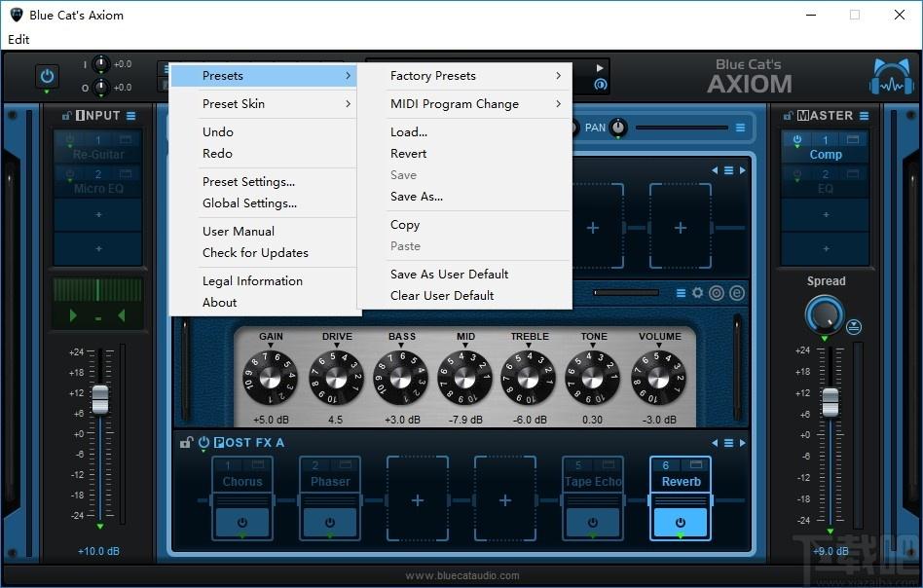The image size is (923, 588).
Task: Open the Blue Cat cat-headphones logo
Action: pos(893,77)
